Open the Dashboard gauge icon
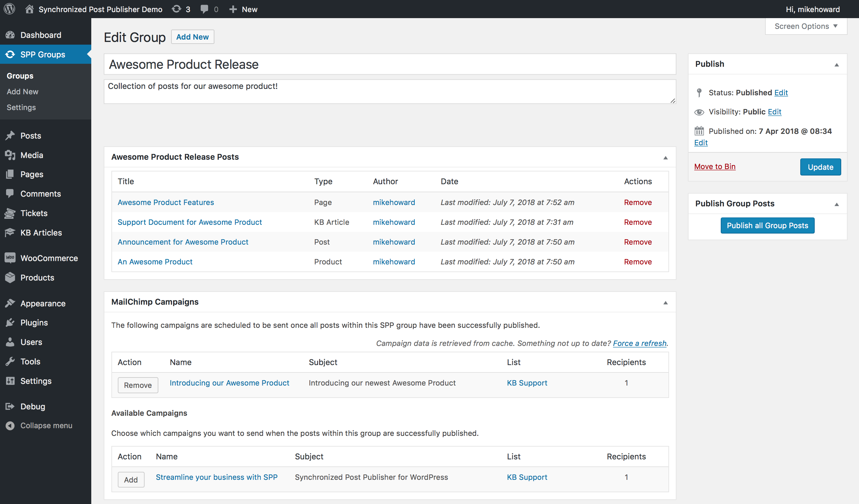859x504 pixels. (x=10, y=35)
